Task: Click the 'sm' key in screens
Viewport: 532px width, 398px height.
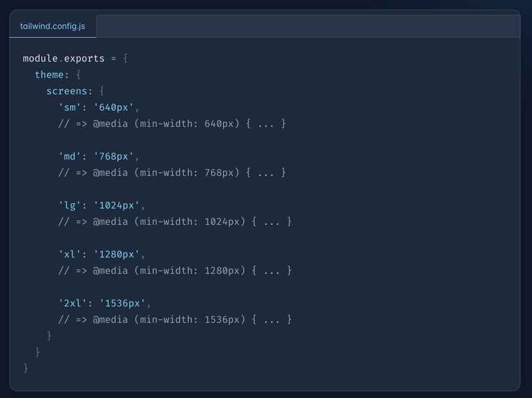Action: [70, 108]
